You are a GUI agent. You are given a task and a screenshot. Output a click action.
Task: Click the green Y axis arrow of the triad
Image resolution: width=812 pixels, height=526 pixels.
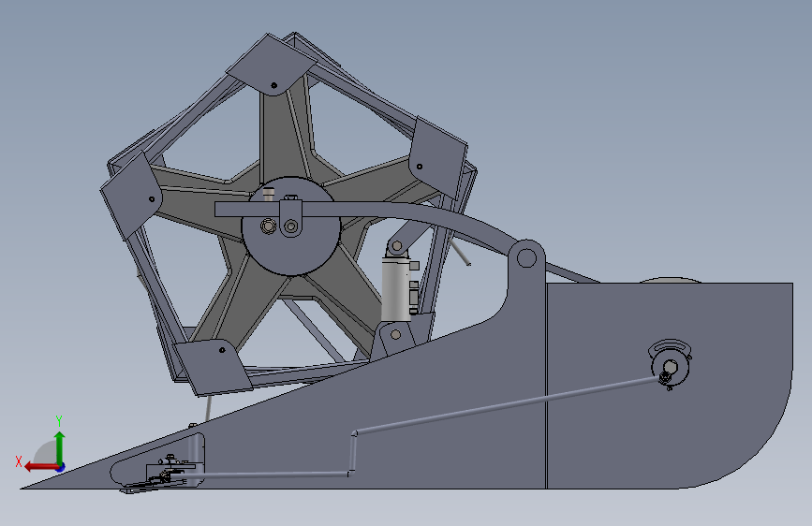[60, 447]
